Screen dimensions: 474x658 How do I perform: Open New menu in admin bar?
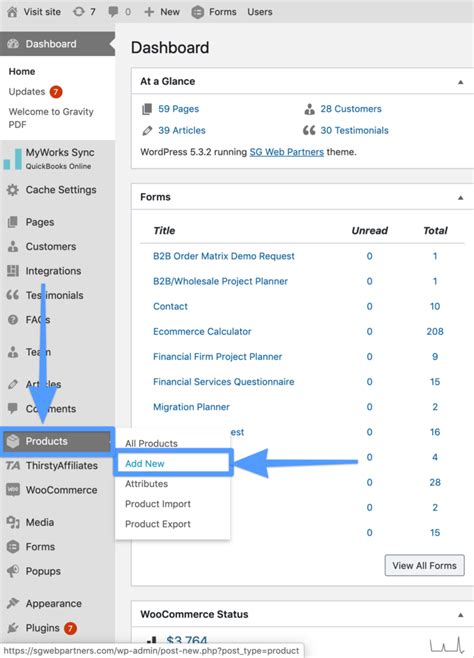point(162,12)
